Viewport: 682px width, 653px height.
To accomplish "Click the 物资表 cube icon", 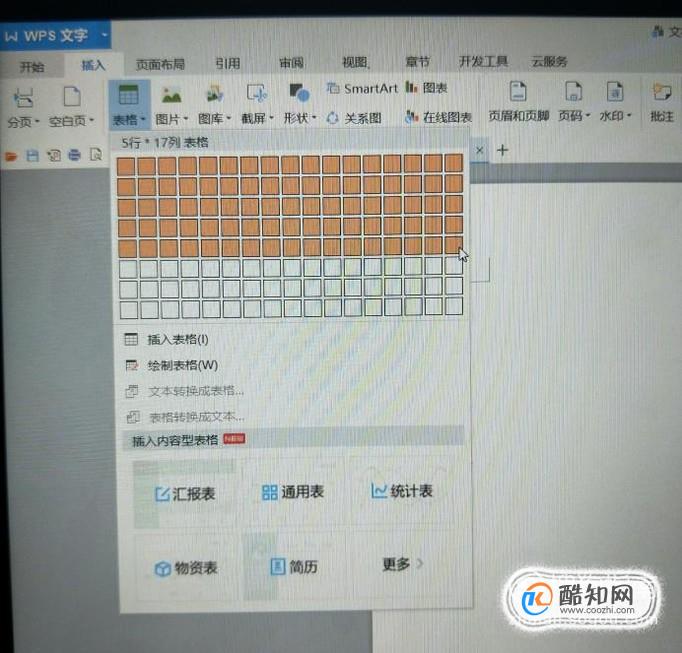I will [163, 569].
